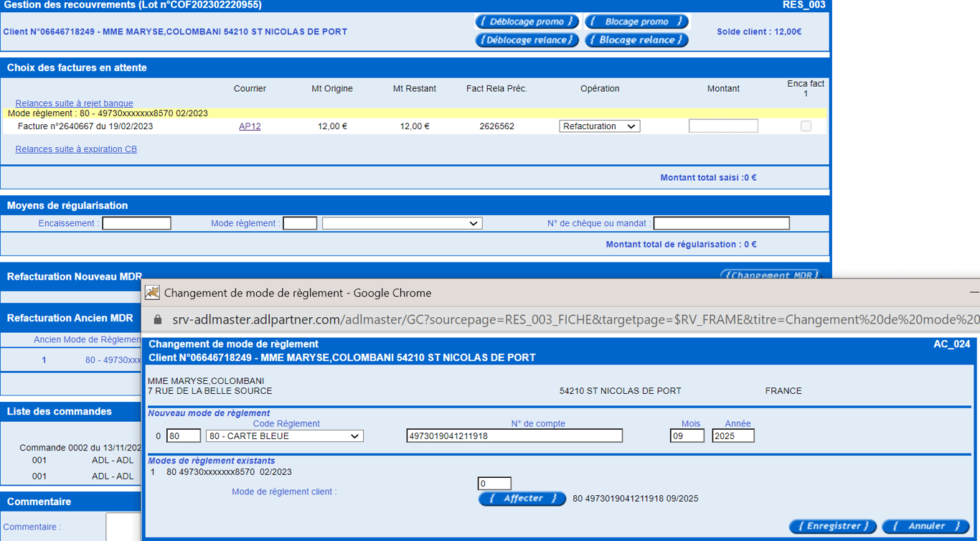Click the Montant total saisi :0 € text
This screenshot has width=980, height=541.
pos(708,178)
